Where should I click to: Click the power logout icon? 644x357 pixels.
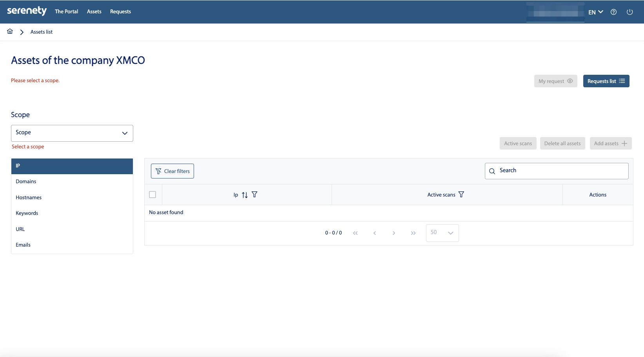click(x=629, y=12)
